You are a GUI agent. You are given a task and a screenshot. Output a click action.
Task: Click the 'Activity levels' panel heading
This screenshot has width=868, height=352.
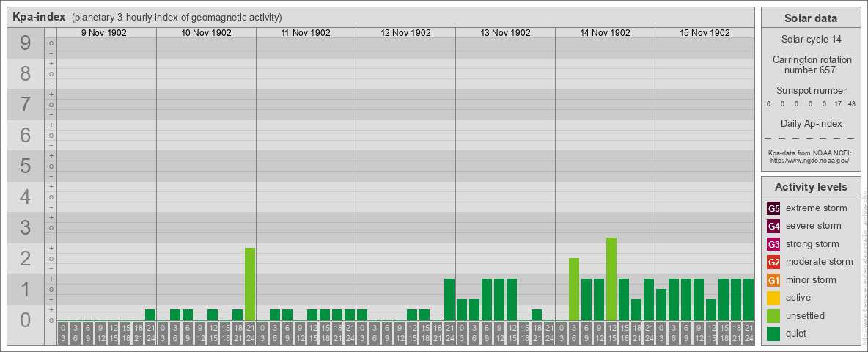(x=811, y=187)
